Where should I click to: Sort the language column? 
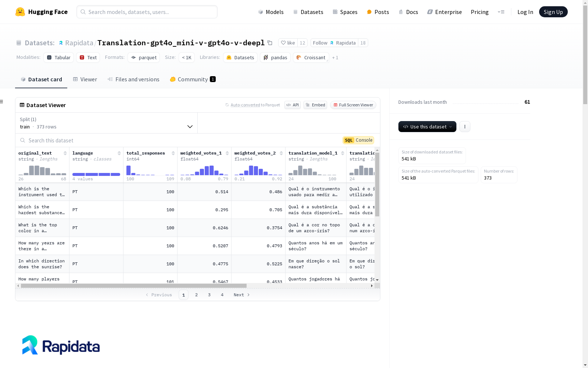point(119,153)
